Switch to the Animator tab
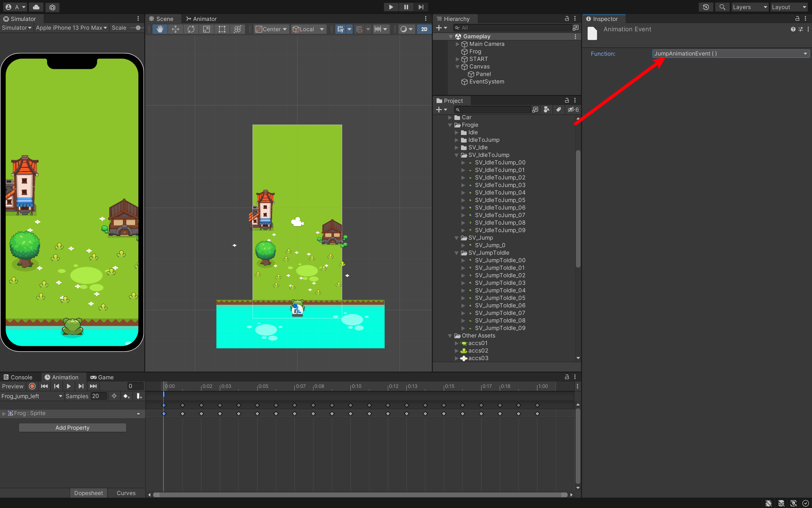This screenshot has width=812, height=508. click(x=201, y=19)
